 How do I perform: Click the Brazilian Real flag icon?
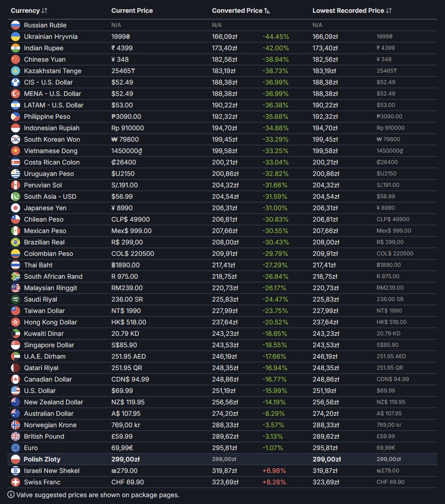click(x=16, y=242)
